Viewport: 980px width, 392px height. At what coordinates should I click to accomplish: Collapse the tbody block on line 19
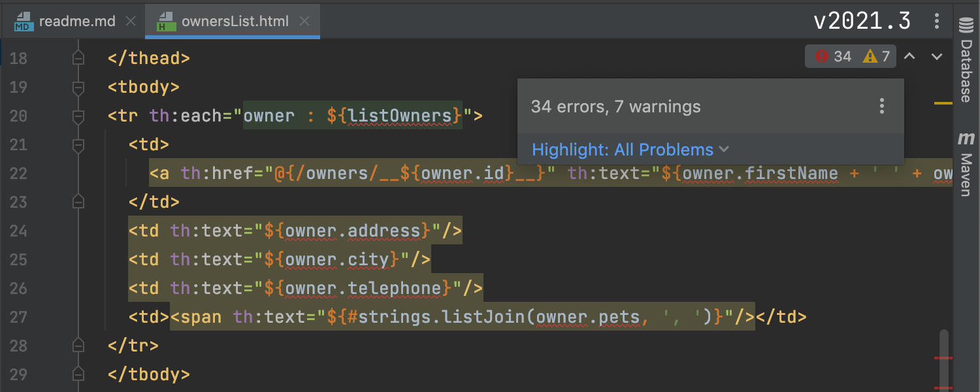coord(78,88)
